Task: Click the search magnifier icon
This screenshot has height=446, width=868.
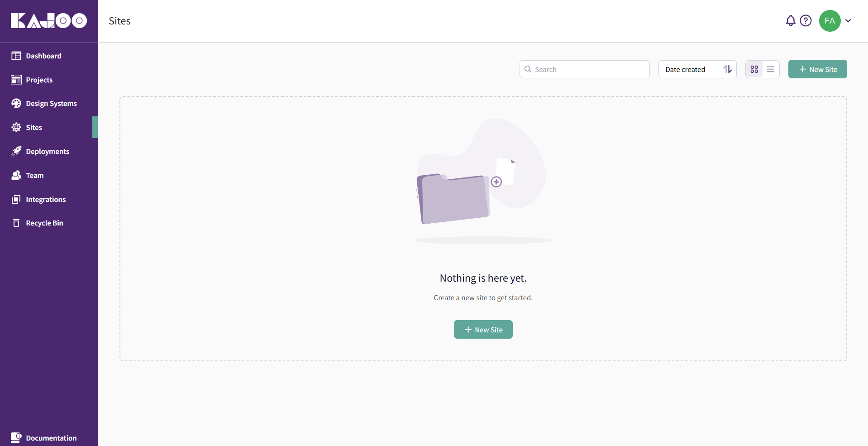Action: pos(528,69)
